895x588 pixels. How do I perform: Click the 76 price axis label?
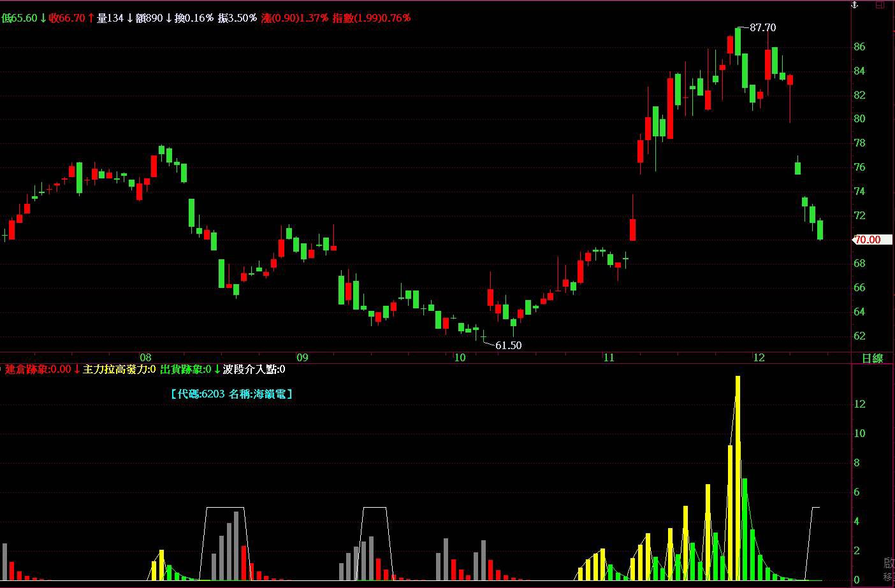pyautogui.click(x=859, y=167)
